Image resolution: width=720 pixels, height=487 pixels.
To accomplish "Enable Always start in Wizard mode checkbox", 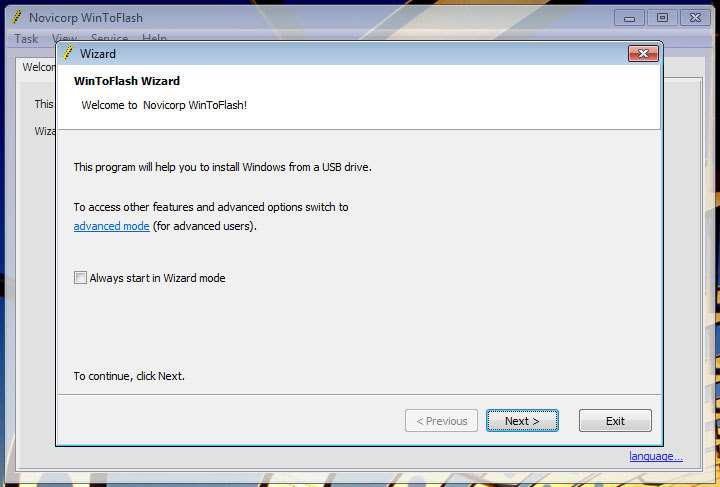I will (x=80, y=278).
